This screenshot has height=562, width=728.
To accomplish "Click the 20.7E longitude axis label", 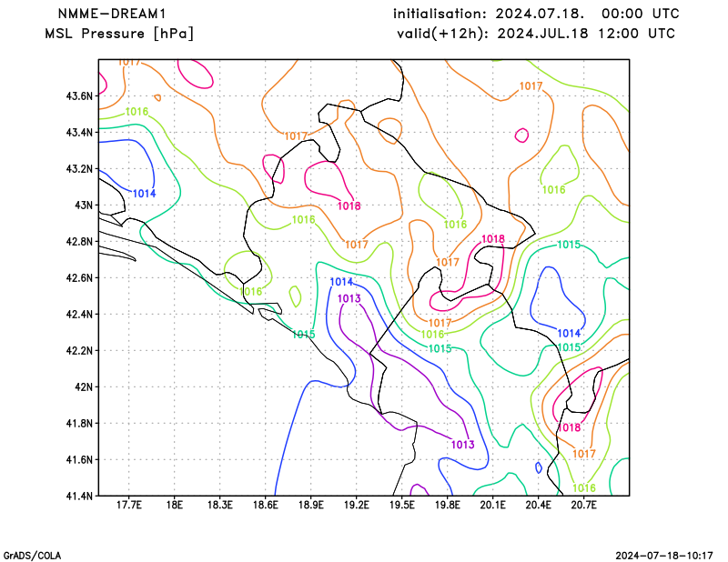I will click(583, 505).
